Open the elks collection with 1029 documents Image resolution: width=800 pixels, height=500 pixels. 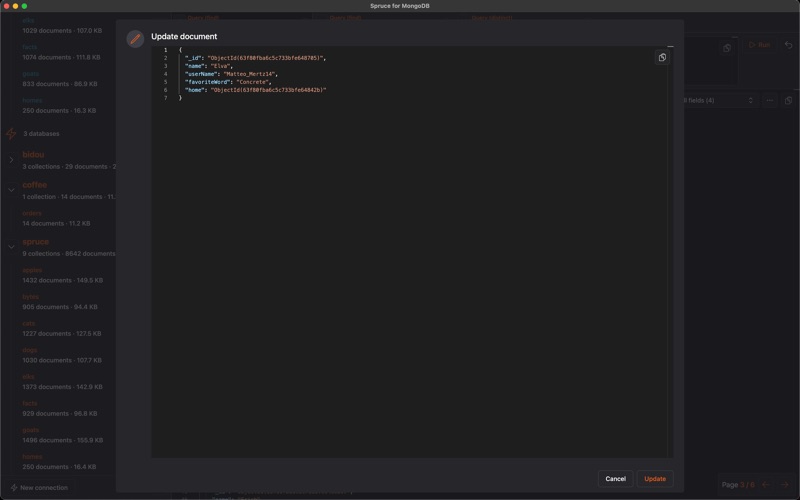[28, 20]
